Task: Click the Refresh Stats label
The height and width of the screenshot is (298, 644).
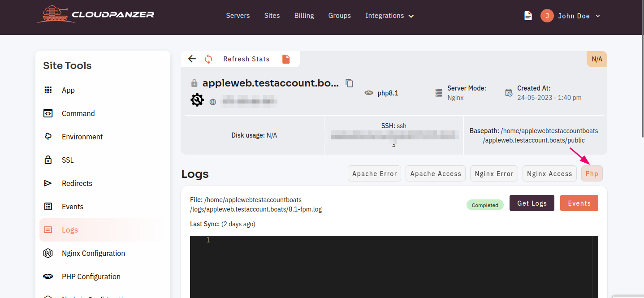Action: click(246, 59)
